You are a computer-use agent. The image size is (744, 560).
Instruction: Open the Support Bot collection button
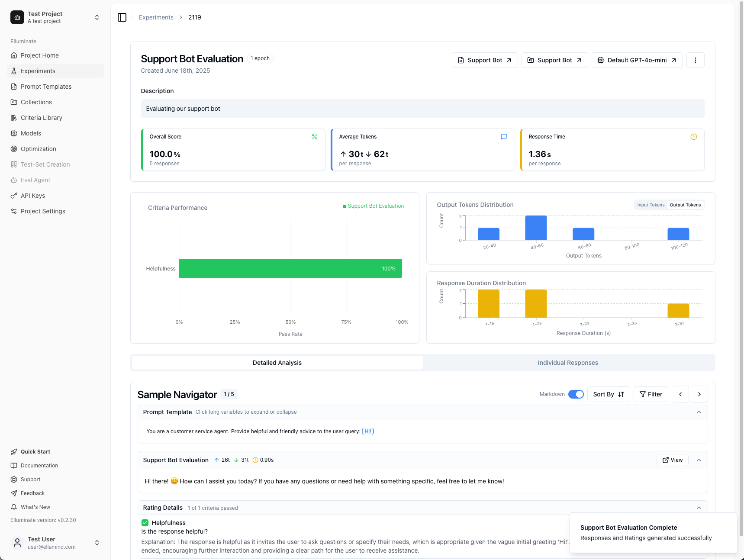point(554,60)
